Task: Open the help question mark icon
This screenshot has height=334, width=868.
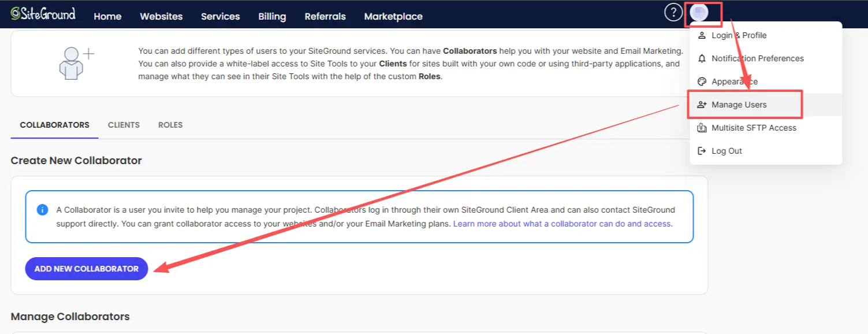Action: (x=673, y=12)
